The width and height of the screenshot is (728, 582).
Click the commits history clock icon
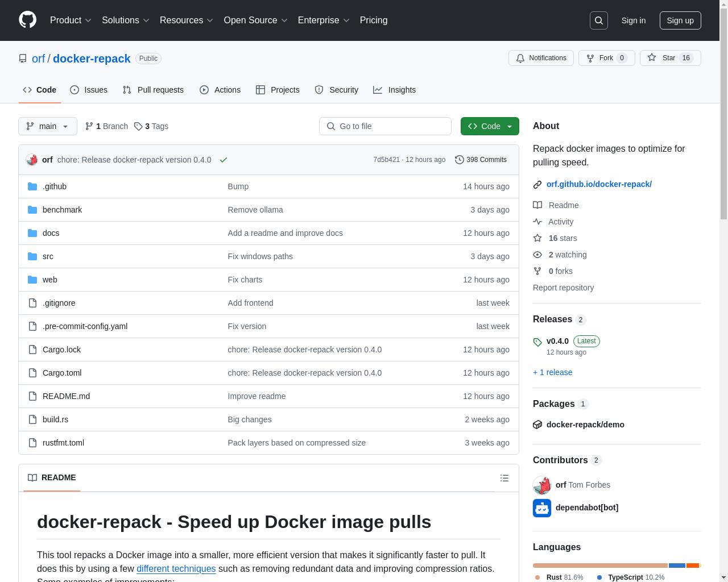click(460, 160)
